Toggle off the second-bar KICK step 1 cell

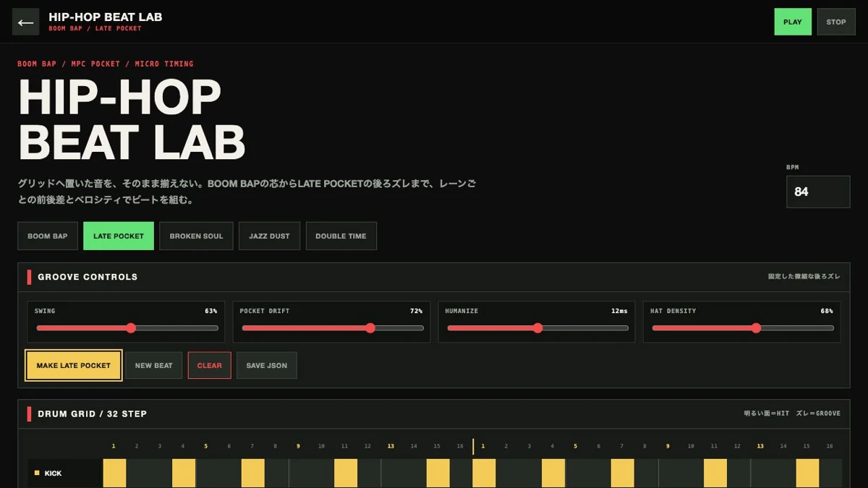484,473
